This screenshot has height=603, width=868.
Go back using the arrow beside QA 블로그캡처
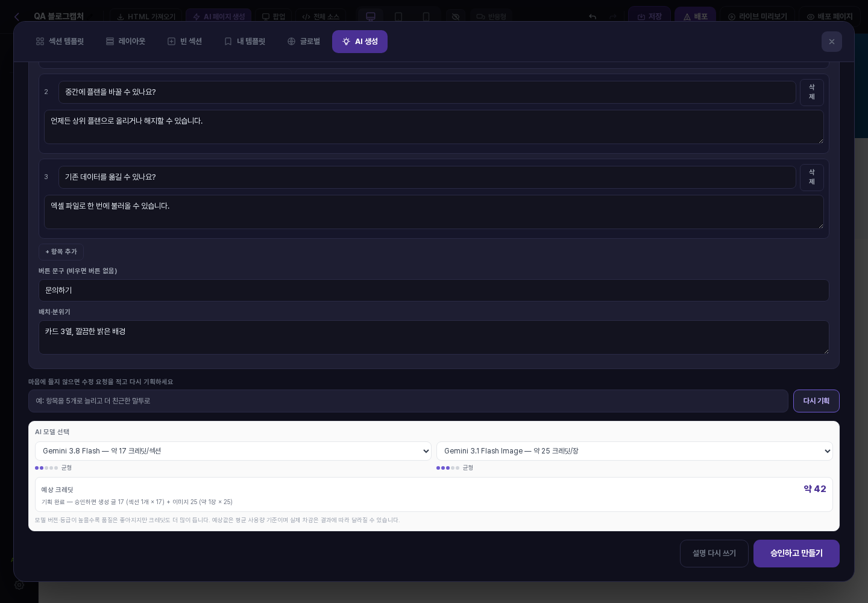pos(17,17)
